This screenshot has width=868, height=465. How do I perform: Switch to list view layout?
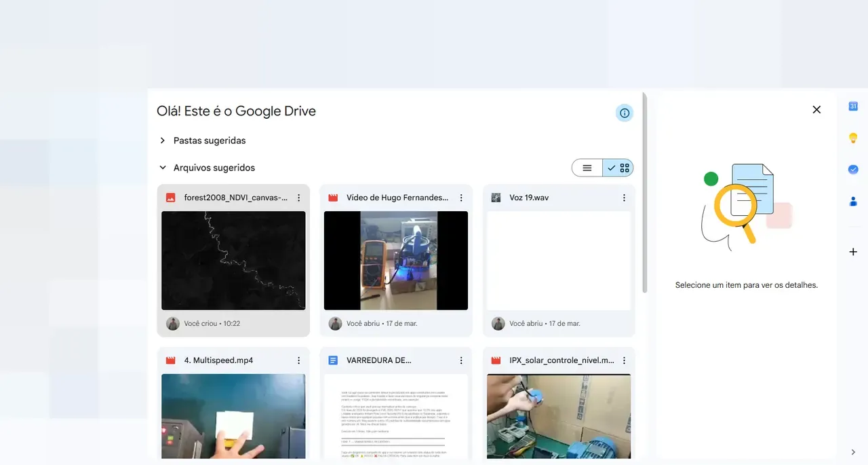[587, 168]
